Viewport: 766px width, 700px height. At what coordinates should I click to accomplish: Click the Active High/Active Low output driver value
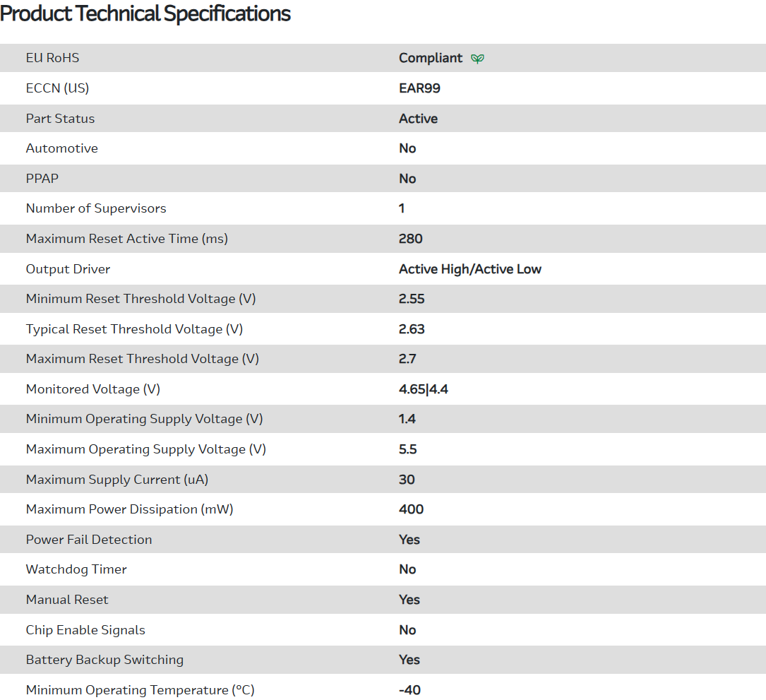coord(469,269)
